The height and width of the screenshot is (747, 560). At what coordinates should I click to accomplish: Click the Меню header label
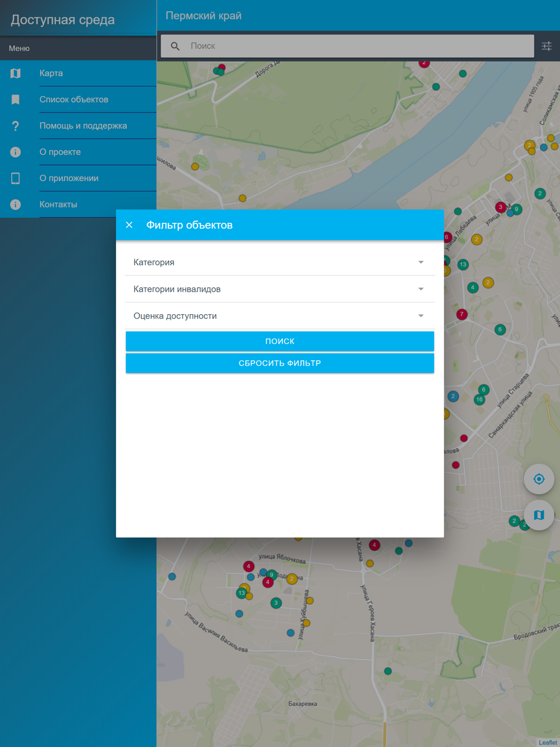[x=19, y=49]
